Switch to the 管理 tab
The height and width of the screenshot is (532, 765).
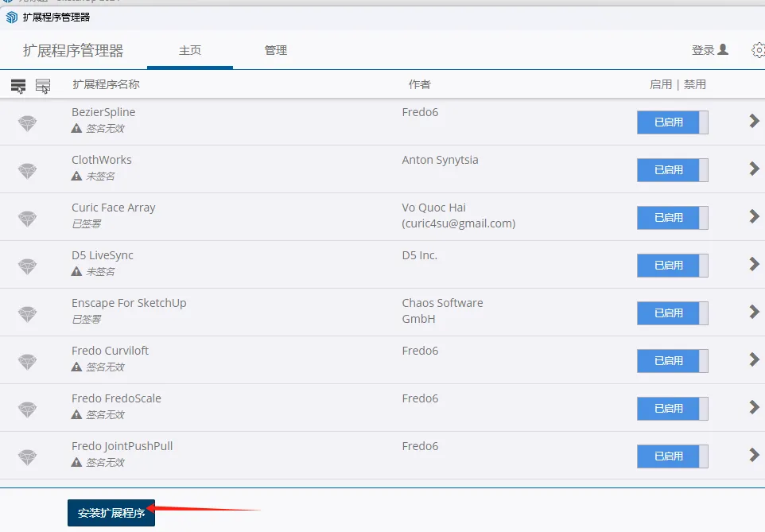(276, 50)
